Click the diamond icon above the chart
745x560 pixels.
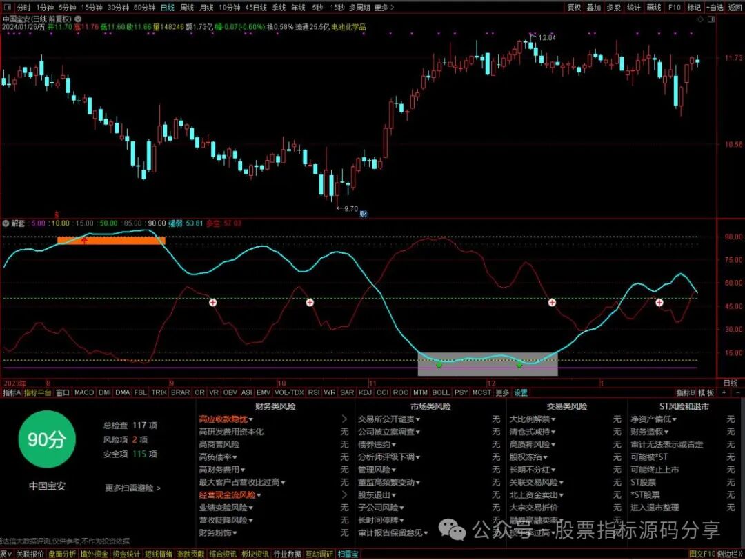(x=700, y=19)
